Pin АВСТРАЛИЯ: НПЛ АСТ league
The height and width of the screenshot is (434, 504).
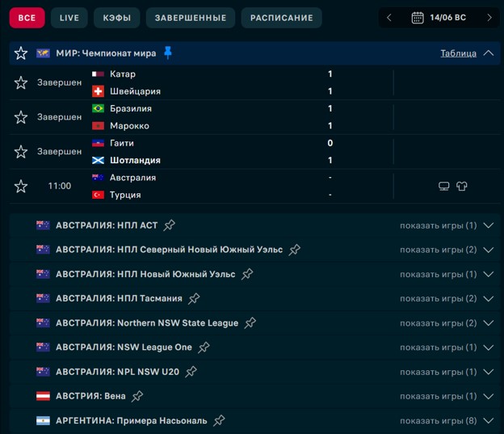tap(170, 225)
